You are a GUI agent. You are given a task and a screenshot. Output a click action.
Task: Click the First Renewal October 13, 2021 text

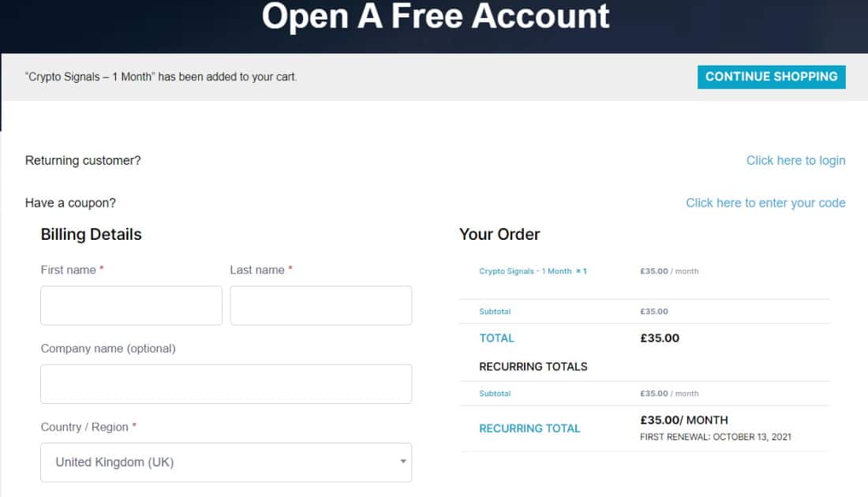click(x=715, y=437)
